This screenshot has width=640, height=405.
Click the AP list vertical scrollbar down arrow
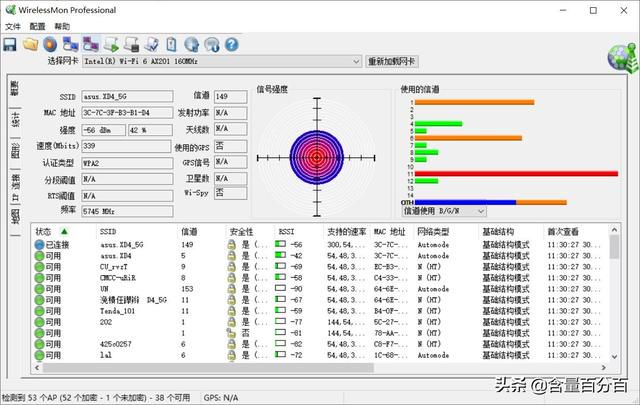[x=614, y=356]
